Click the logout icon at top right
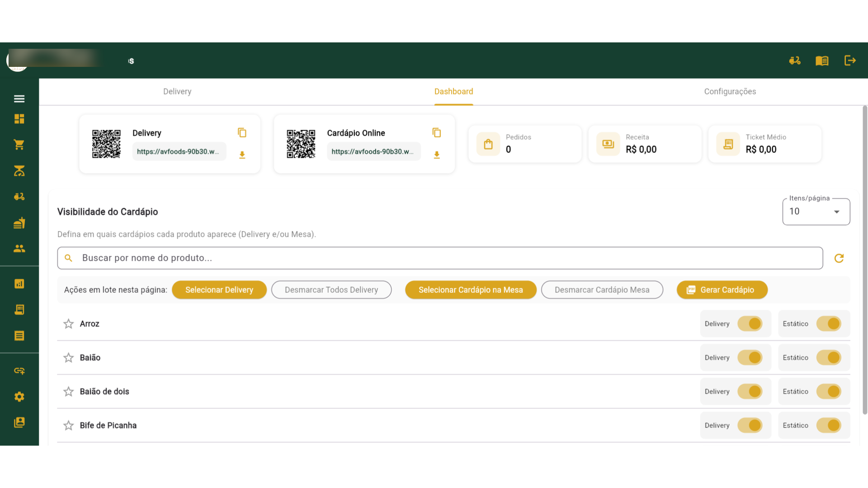The height and width of the screenshot is (488, 868). 850,61
